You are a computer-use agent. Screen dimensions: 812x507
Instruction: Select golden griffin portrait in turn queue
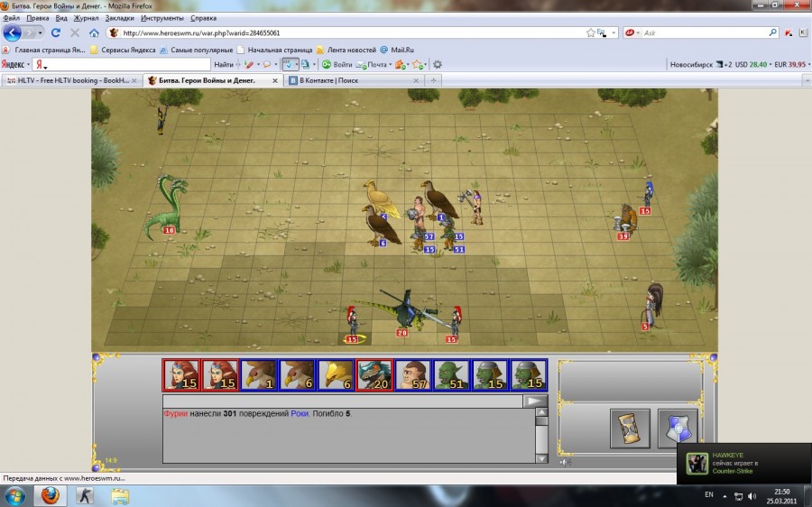click(x=337, y=374)
